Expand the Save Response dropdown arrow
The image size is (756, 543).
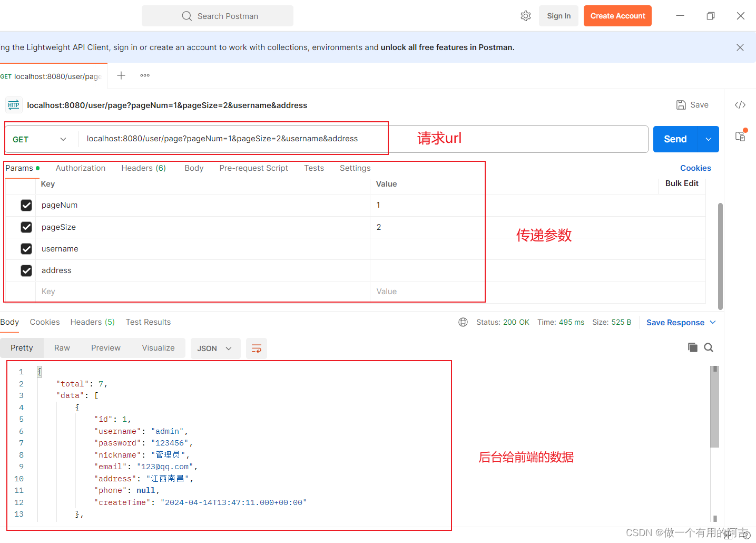(x=713, y=322)
